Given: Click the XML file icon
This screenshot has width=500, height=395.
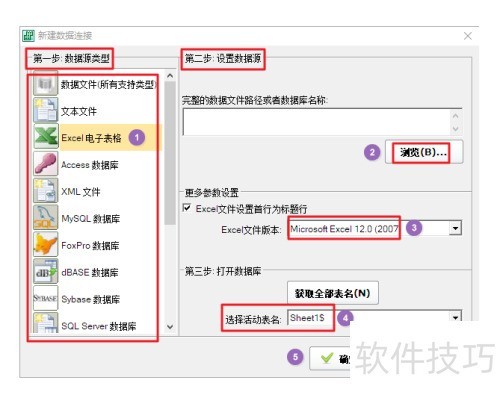Looking at the screenshot, I should 46,191.
